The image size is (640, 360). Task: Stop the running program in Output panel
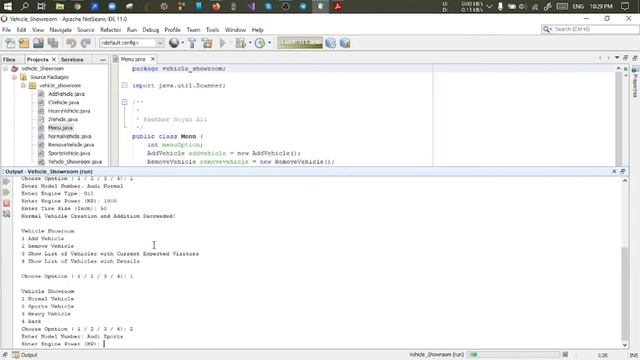tap(7, 203)
